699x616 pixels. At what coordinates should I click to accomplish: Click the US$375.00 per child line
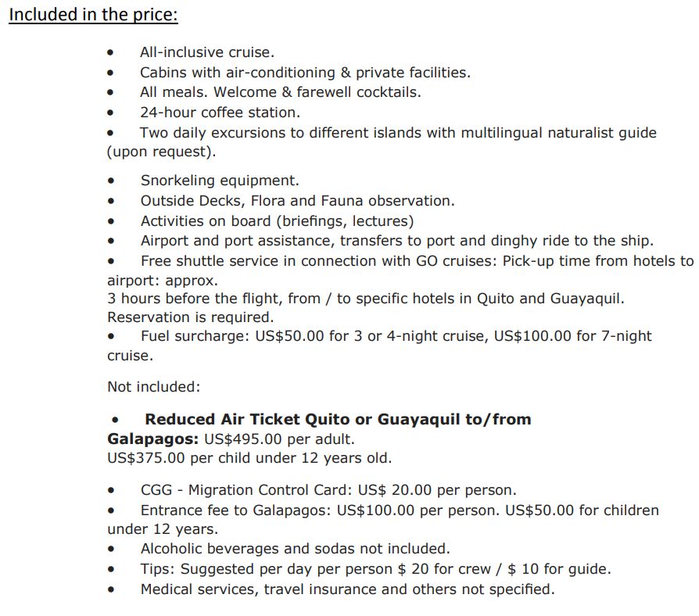pyautogui.click(x=249, y=458)
